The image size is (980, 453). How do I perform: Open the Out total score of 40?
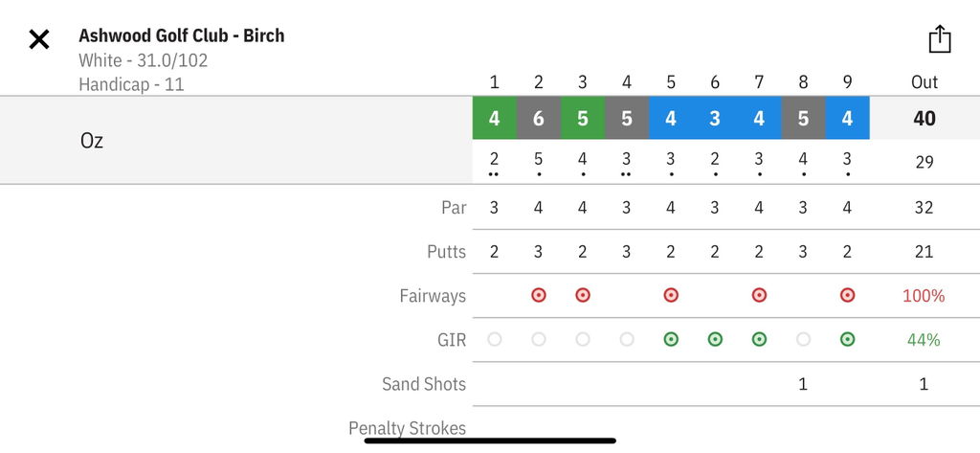tap(924, 118)
